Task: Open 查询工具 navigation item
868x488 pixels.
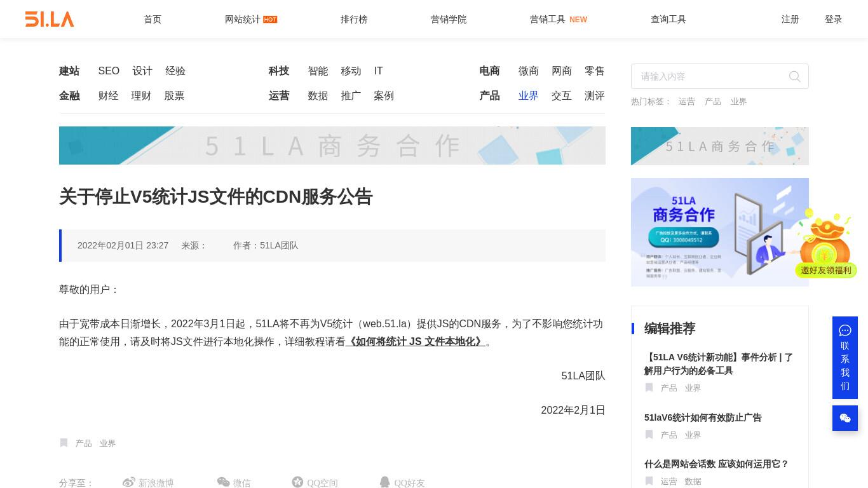Action: (x=668, y=19)
